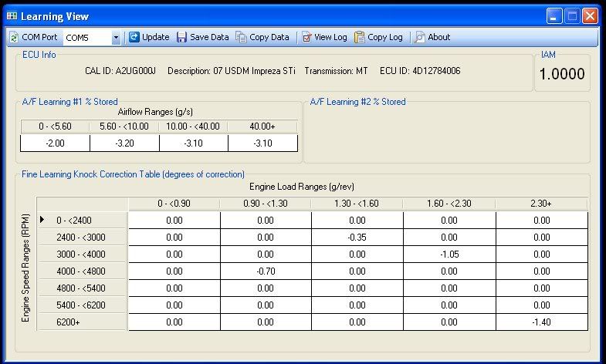This screenshot has height=364, width=606.
Task: Click the Learning View title bar icon
Action: tap(12, 15)
